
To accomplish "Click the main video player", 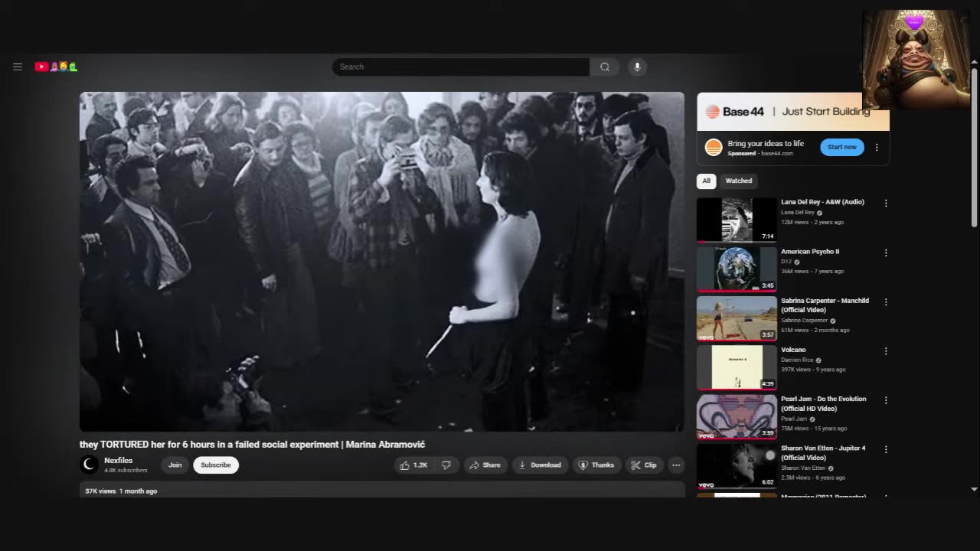I will click(x=382, y=262).
